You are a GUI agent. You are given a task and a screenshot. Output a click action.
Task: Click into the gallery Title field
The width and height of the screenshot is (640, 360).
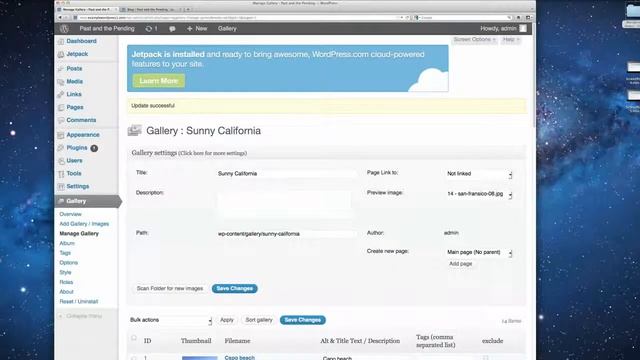click(286, 174)
